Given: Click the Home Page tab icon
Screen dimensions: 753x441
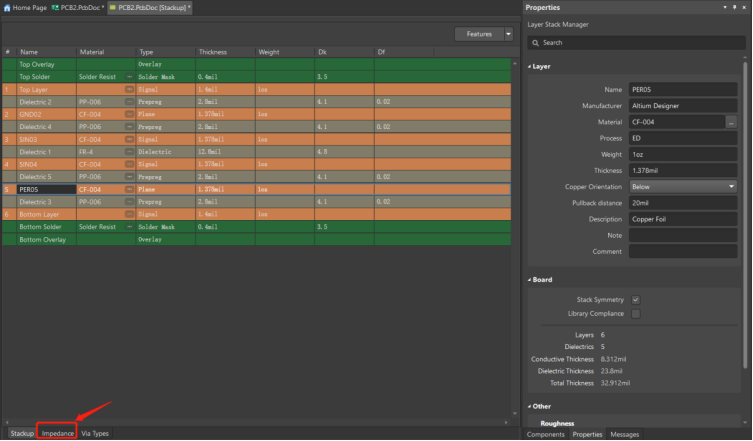Looking at the screenshot, I should tap(7, 7).
